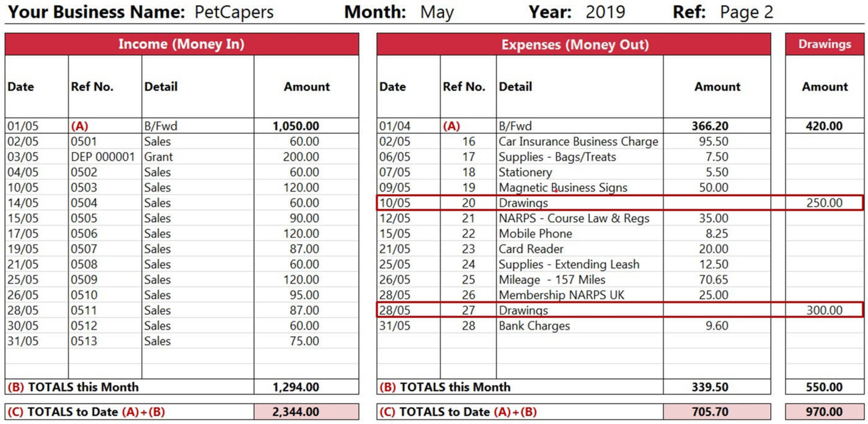Image resolution: width=868 pixels, height=424 pixels.
Task: Select the Magnetic Business Signs entry
Action: click(x=563, y=188)
